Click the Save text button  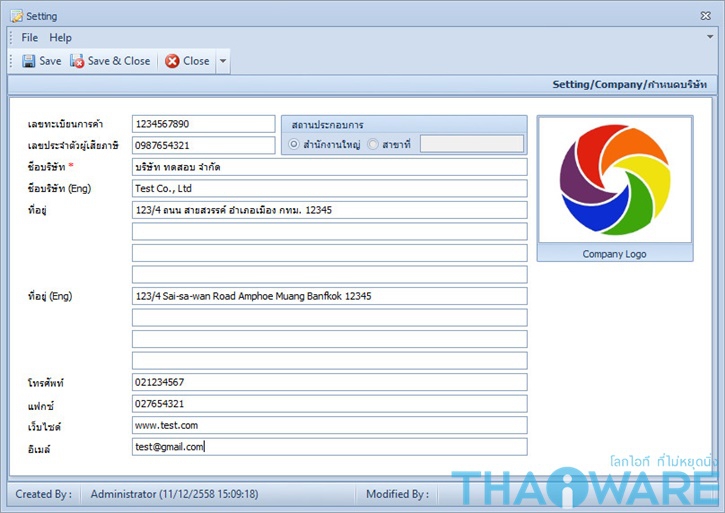click(x=50, y=61)
